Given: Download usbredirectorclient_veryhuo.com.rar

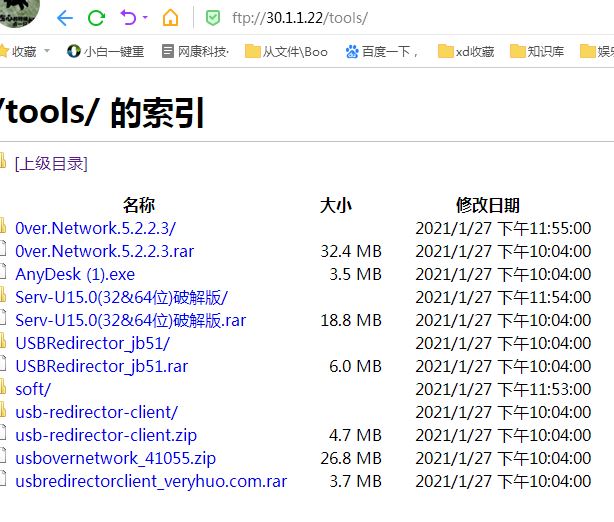Looking at the screenshot, I should (151, 481).
